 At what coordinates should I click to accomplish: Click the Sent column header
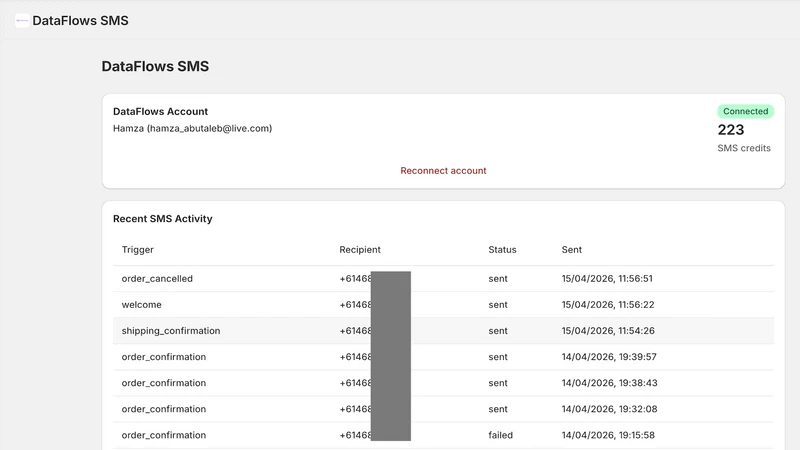[571, 250]
